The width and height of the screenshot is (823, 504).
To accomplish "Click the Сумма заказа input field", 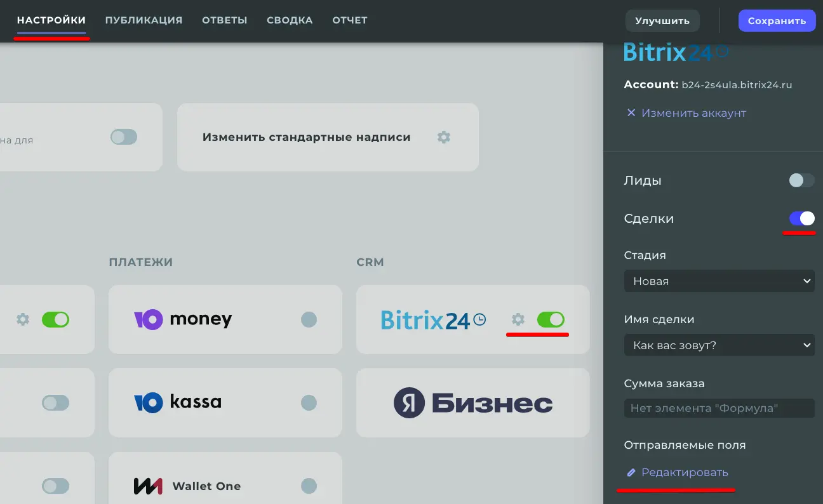I will (x=719, y=408).
